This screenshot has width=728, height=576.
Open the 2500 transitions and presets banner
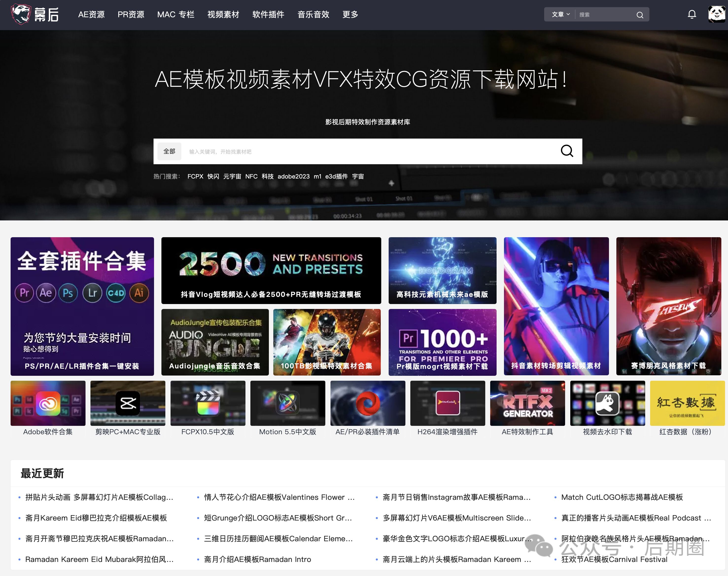point(271,270)
